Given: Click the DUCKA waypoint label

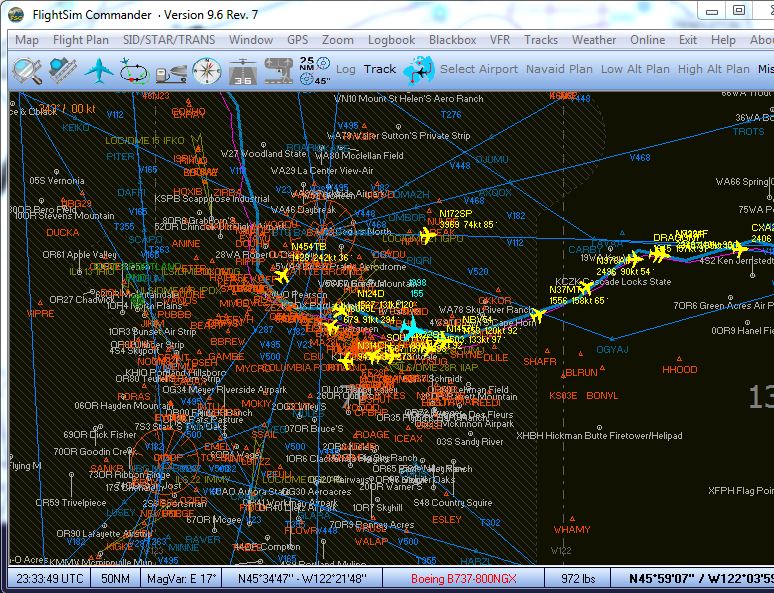Looking at the screenshot, I should (63, 232).
